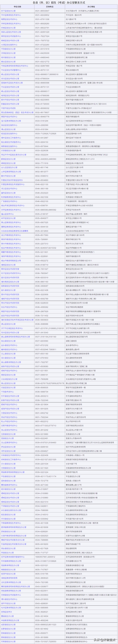Select the address 沂源县城胜利路4号
This screenshot has width=118, height=644.
[74, 150]
